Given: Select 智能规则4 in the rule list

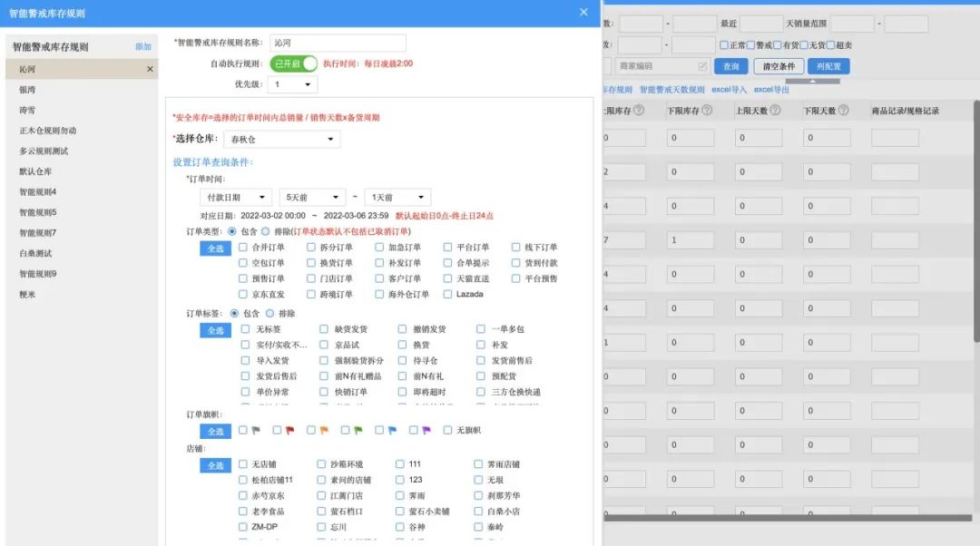Looking at the screenshot, I should coord(82,191).
